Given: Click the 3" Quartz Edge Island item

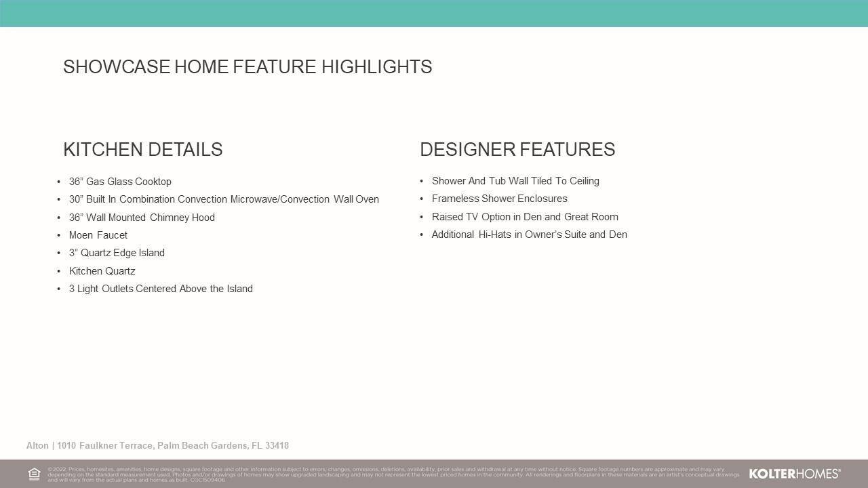Looking at the screenshot, I should click(117, 253).
